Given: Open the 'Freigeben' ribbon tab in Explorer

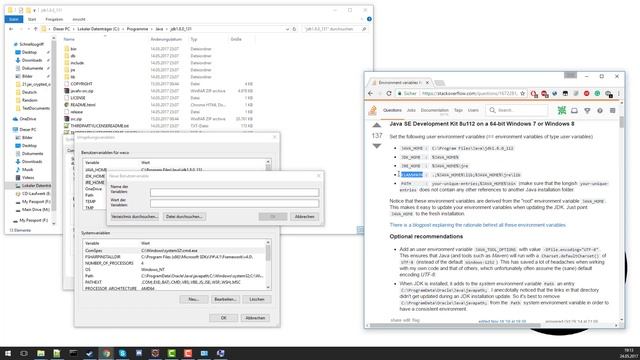Looking at the screenshot, I should click(x=54, y=19).
